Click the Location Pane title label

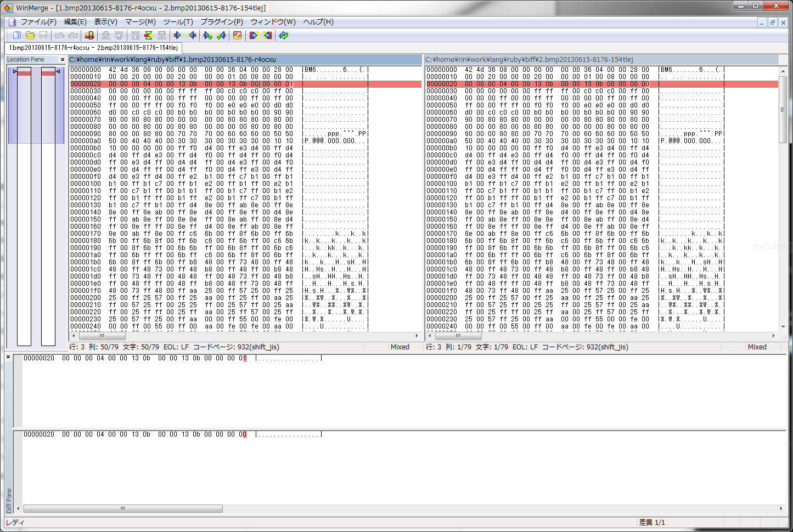coord(26,59)
